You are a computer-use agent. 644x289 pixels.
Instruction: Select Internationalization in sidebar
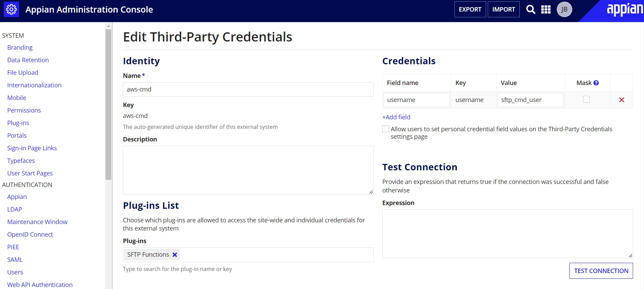(x=34, y=85)
